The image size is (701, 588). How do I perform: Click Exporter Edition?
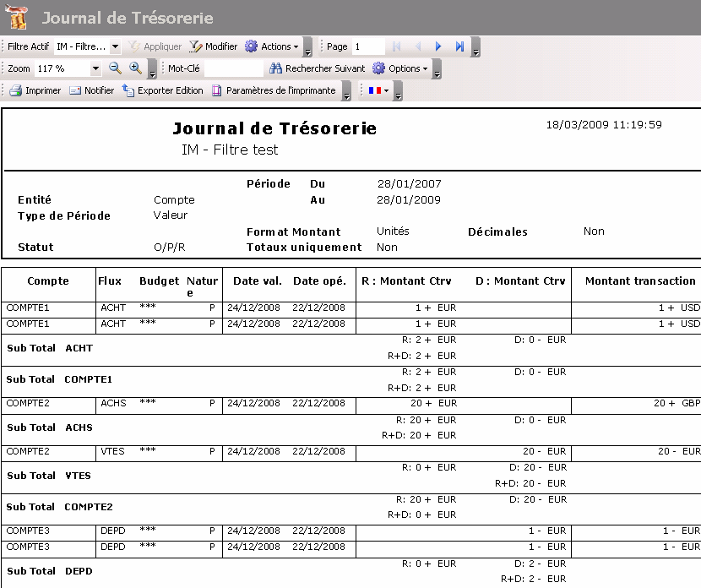coord(163,90)
